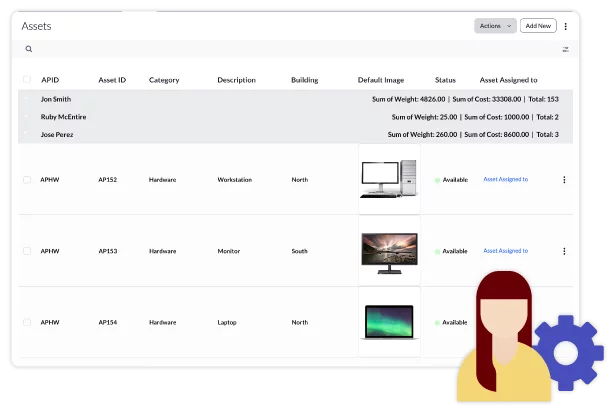Open Asset Assigned to link for AP152
Screen dimensions: 610x409
pyautogui.click(x=505, y=179)
